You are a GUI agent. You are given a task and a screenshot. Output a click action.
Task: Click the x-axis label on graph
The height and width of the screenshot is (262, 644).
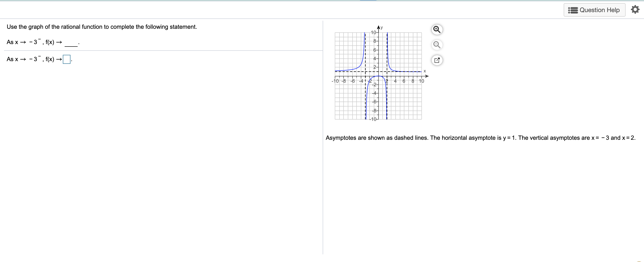425,71
